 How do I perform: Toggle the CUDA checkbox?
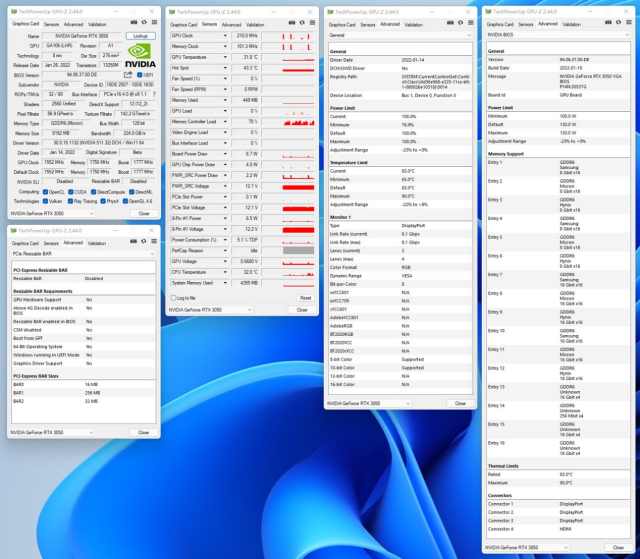pyautogui.click(x=71, y=192)
